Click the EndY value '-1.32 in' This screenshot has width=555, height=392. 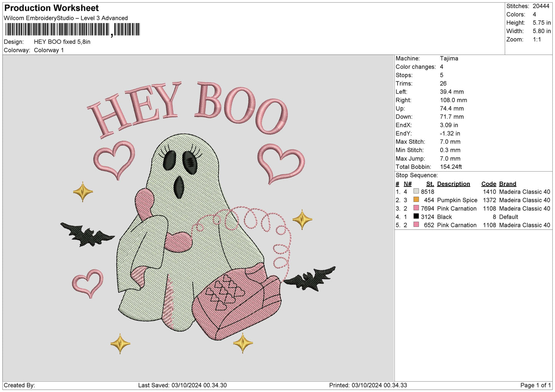pos(450,134)
